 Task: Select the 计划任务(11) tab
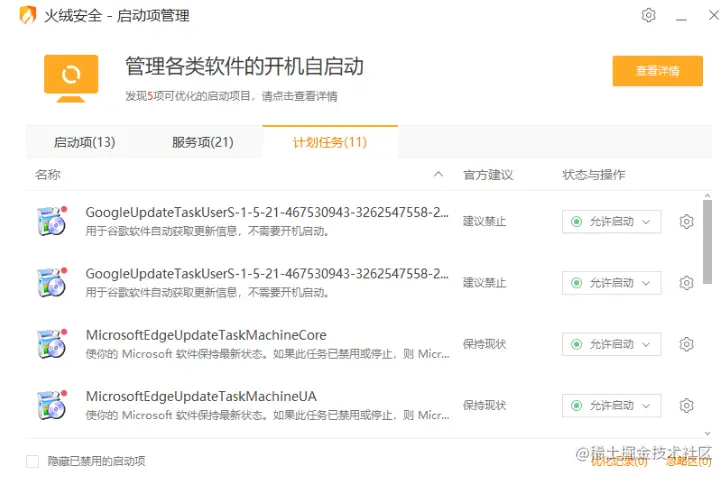330,142
